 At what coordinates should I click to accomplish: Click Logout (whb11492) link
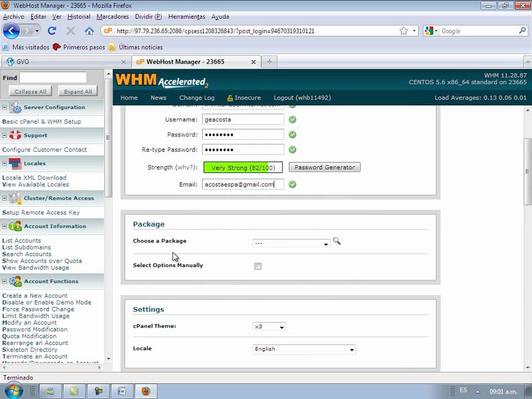click(x=302, y=98)
